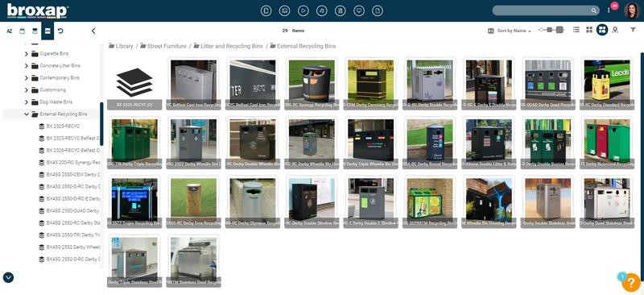
Task: Go to Litter and Recycling Bins breadcrumb
Action: tap(231, 46)
